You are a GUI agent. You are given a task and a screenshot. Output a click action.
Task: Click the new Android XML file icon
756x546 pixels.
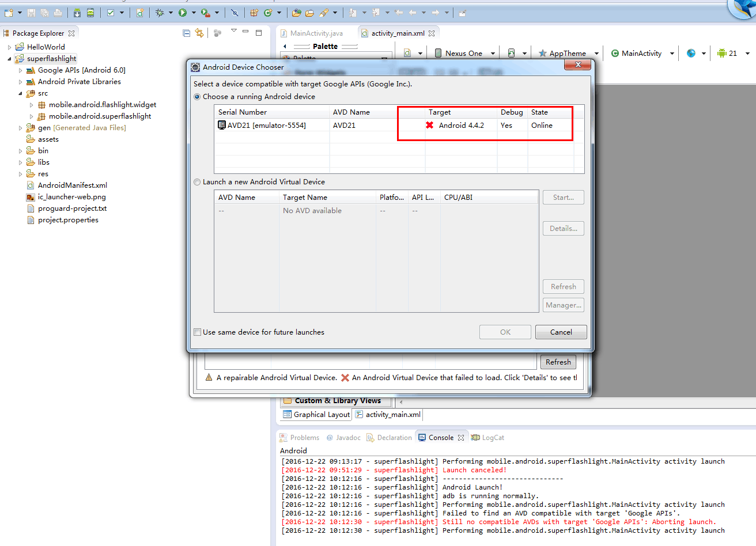pos(140,12)
